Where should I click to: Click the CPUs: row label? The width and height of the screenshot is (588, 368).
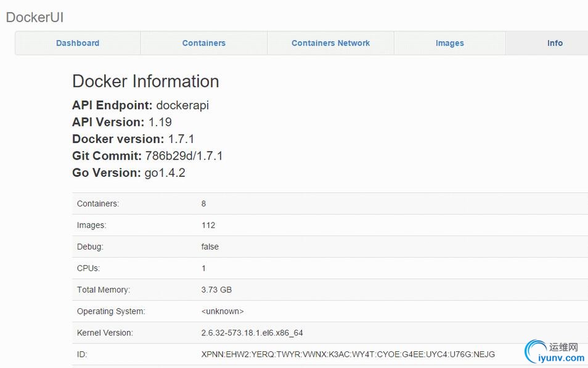(x=89, y=268)
